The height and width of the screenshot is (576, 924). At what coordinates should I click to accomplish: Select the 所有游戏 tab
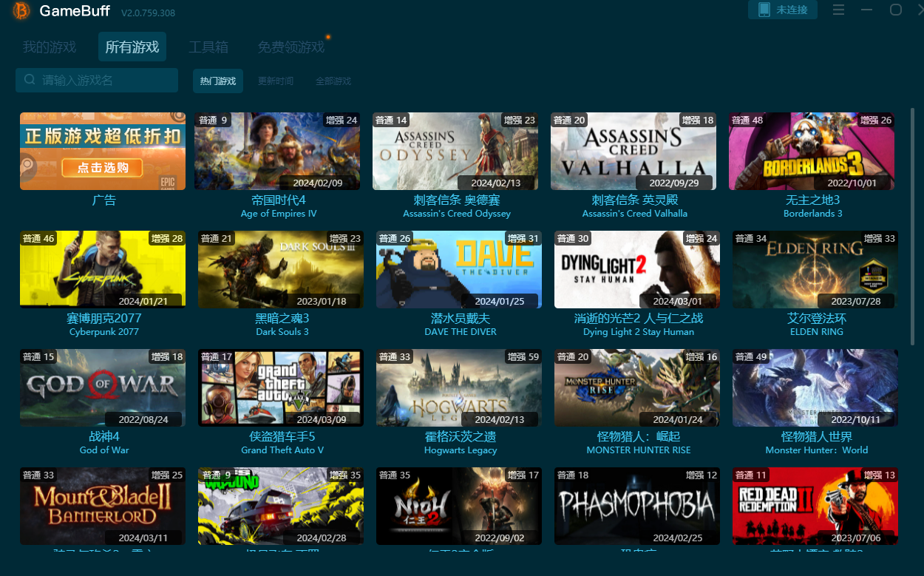coord(132,47)
